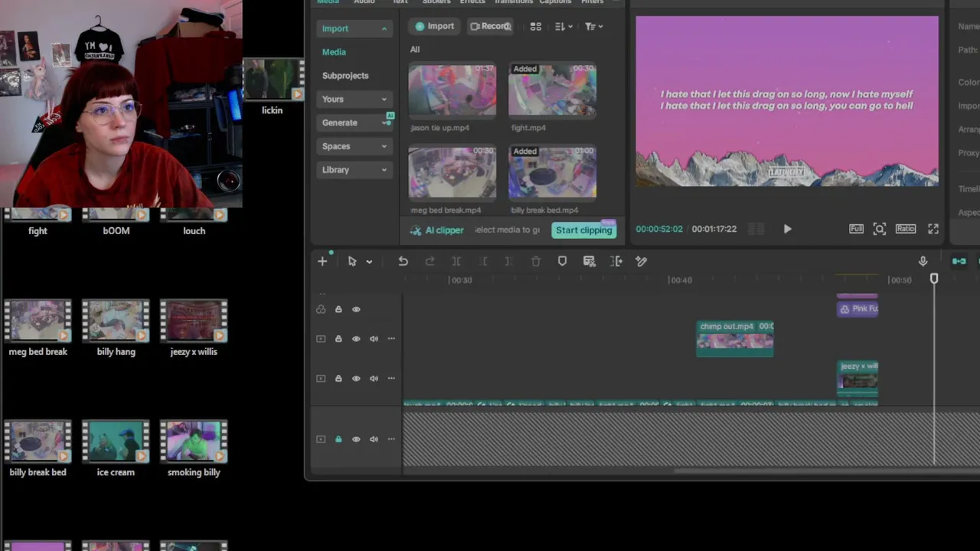Lock the chimp out.mp4 track
Screen dimensions: 980x551
pyautogui.click(x=338, y=339)
